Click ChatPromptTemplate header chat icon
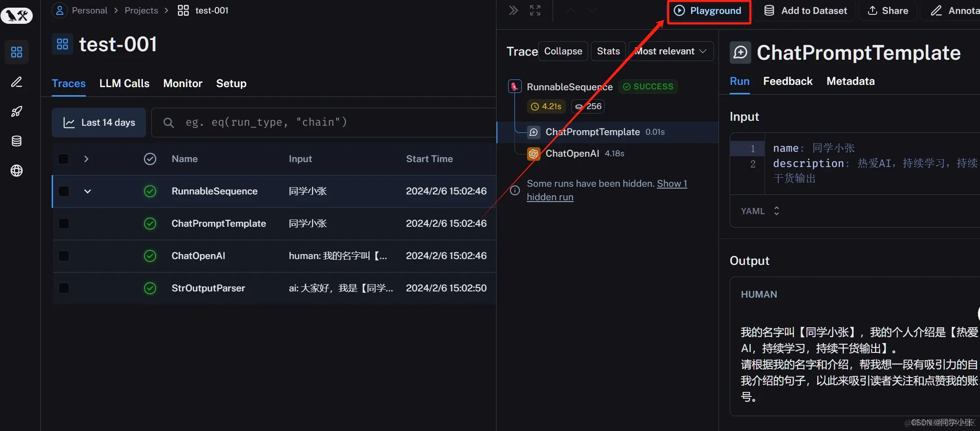Screen dimensions: 980x431 coord(740,53)
